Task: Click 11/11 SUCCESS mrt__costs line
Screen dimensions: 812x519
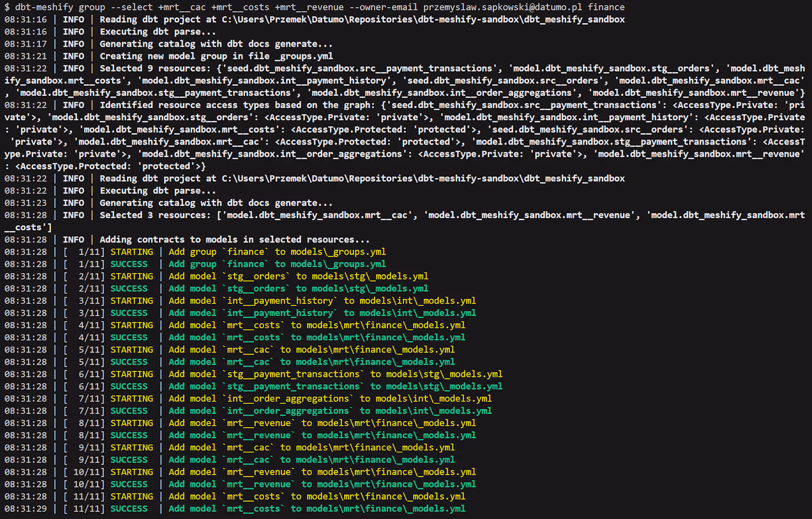Action: [x=235, y=508]
